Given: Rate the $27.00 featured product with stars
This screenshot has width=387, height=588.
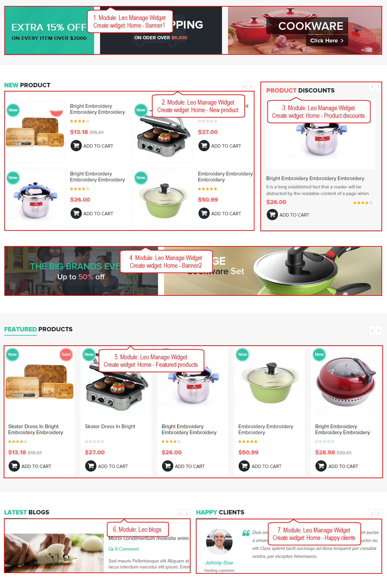Looking at the screenshot, I should coord(94,441).
